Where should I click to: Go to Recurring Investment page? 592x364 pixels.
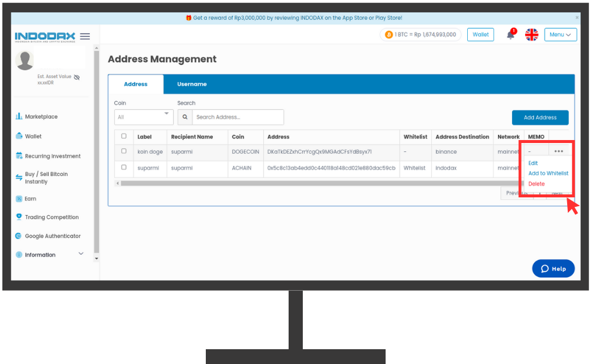pyautogui.click(x=53, y=156)
